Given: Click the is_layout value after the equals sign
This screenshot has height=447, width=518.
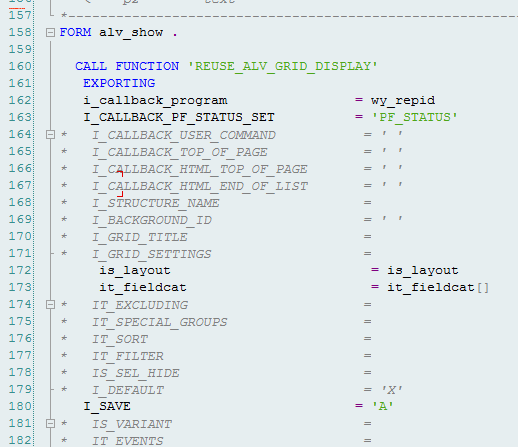Looking at the screenshot, I should [x=423, y=271].
